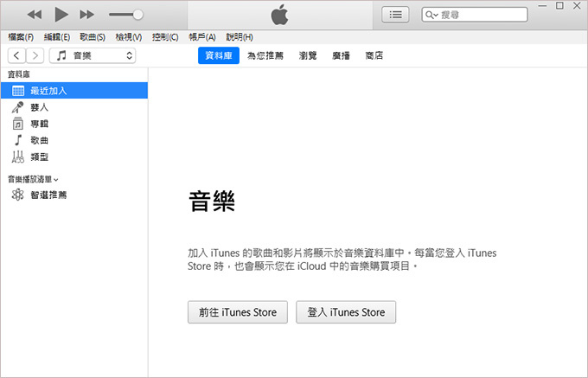Switch to the 廣播 tab
Viewport: 588px width, 378px height.
[x=341, y=55]
